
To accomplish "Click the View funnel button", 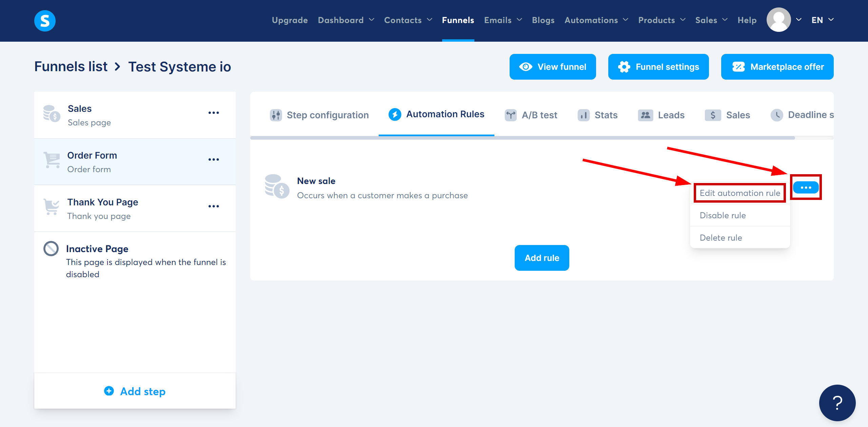I will [x=553, y=67].
